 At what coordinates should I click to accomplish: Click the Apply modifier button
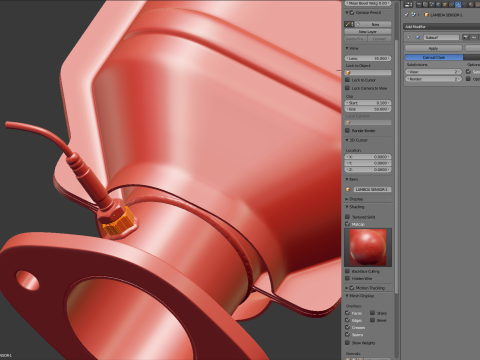click(x=434, y=48)
